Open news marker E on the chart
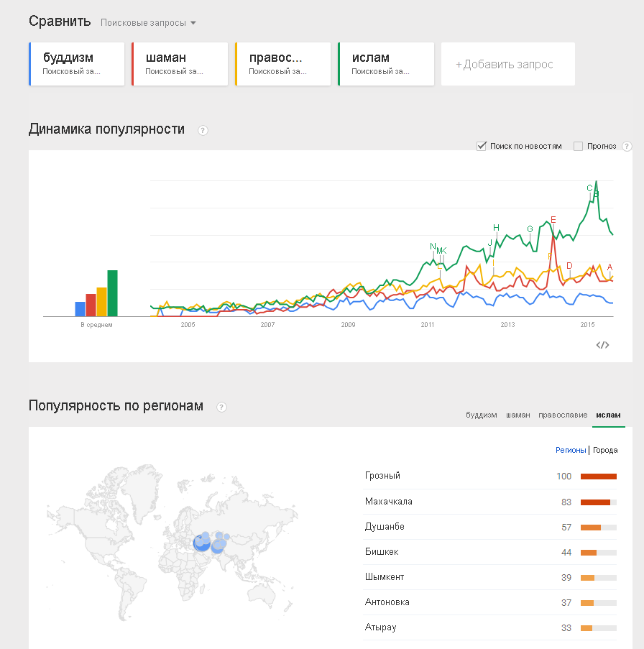The height and width of the screenshot is (649, 644). [x=553, y=220]
